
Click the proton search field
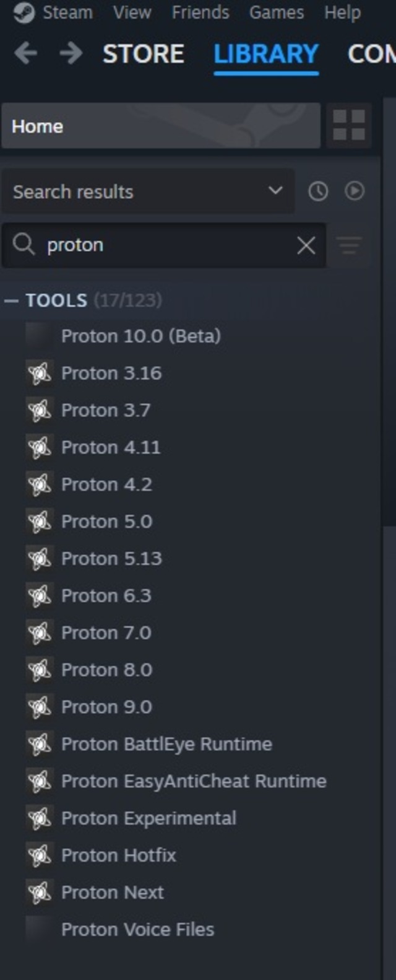click(x=167, y=245)
